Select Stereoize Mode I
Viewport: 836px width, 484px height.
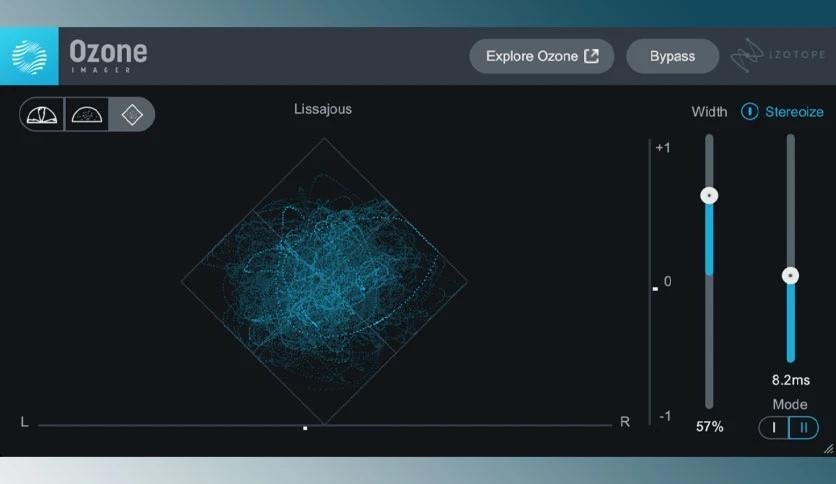click(773, 428)
